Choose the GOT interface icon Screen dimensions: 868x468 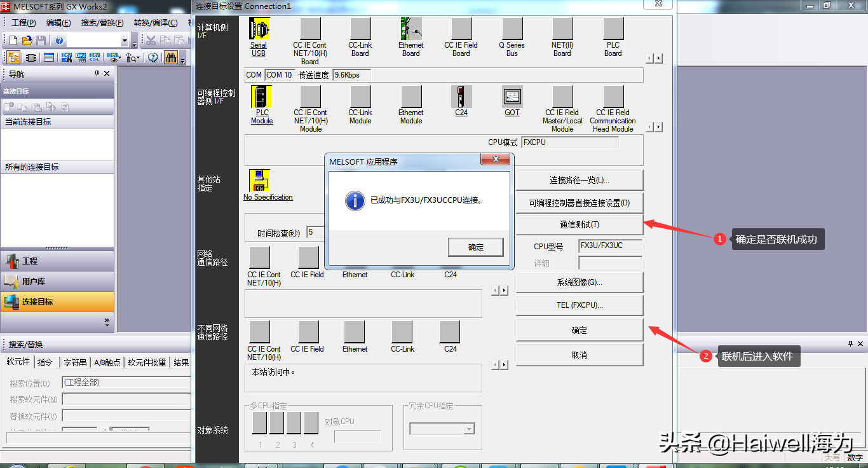click(512, 97)
